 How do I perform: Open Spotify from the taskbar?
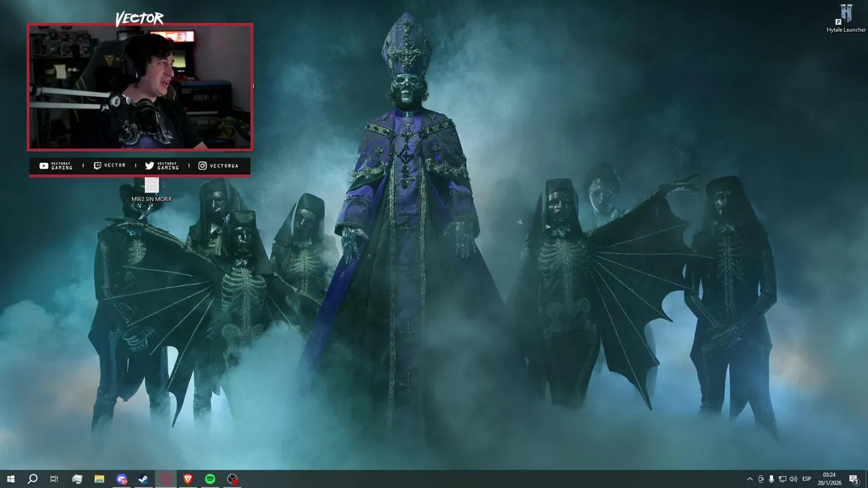click(x=210, y=479)
